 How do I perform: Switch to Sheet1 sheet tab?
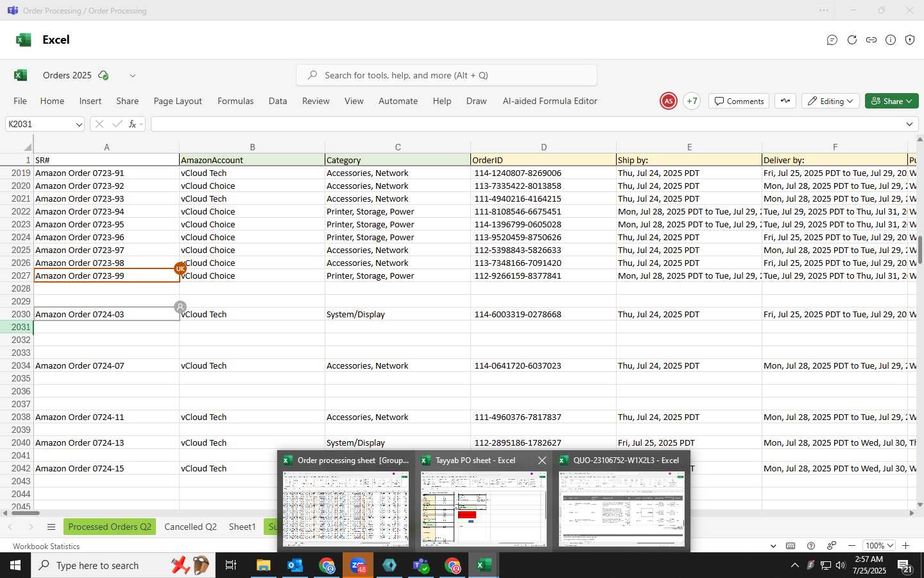tap(243, 527)
